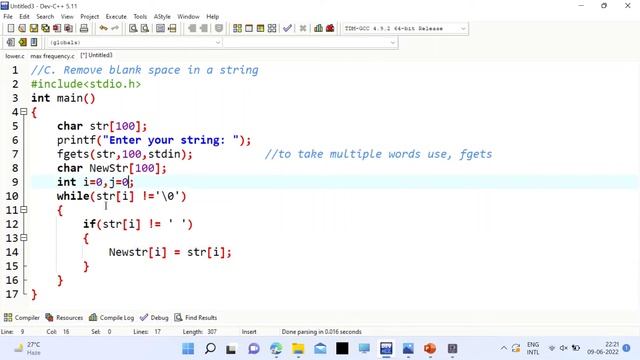
Task: Click the Save All toolbar icon
Action: click(x=45, y=28)
